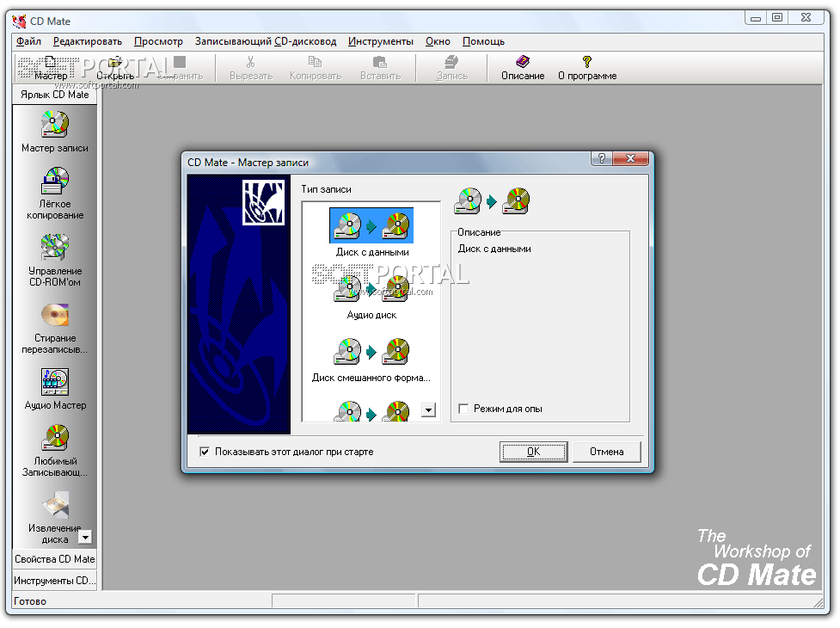Click the Копировать toolbar icon
The image size is (840, 628).
(315, 62)
